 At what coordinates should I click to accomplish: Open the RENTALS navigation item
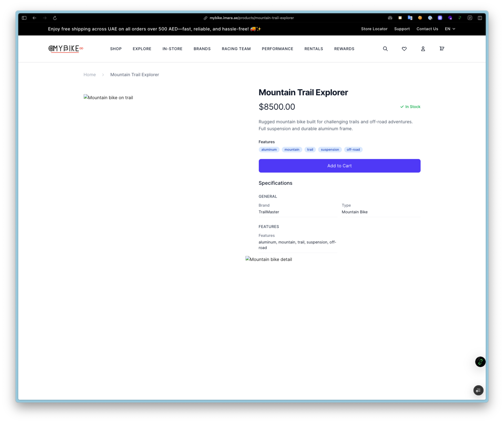(313, 49)
